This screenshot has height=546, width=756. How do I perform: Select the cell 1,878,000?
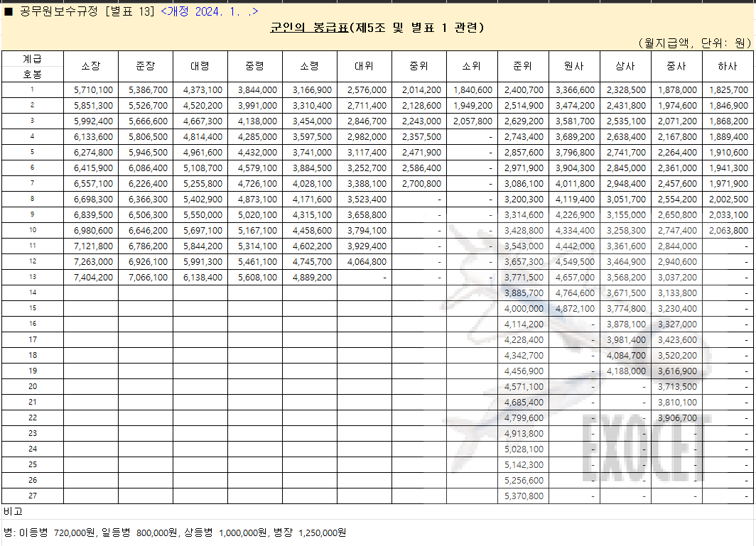[676, 90]
